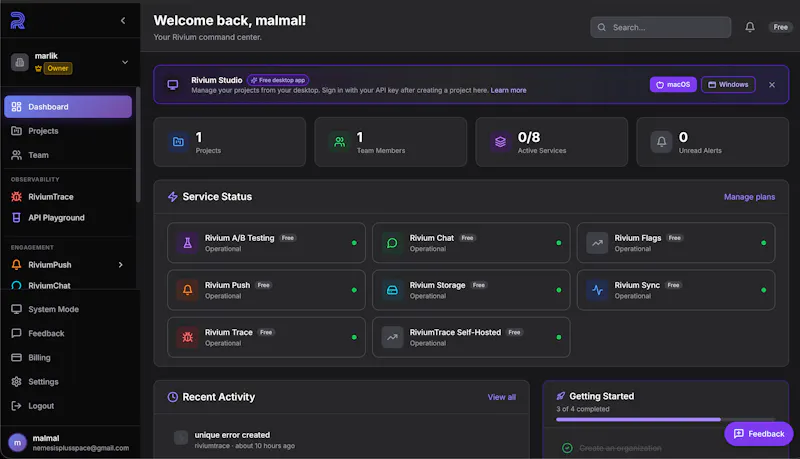Click the Getting Started progress bar
The width and height of the screenshot is (800, 459).
pyautogui.click(x=666, y=419)
